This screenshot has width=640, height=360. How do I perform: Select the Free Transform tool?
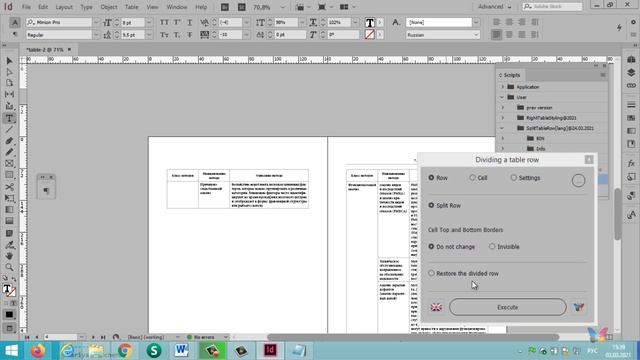9,198
